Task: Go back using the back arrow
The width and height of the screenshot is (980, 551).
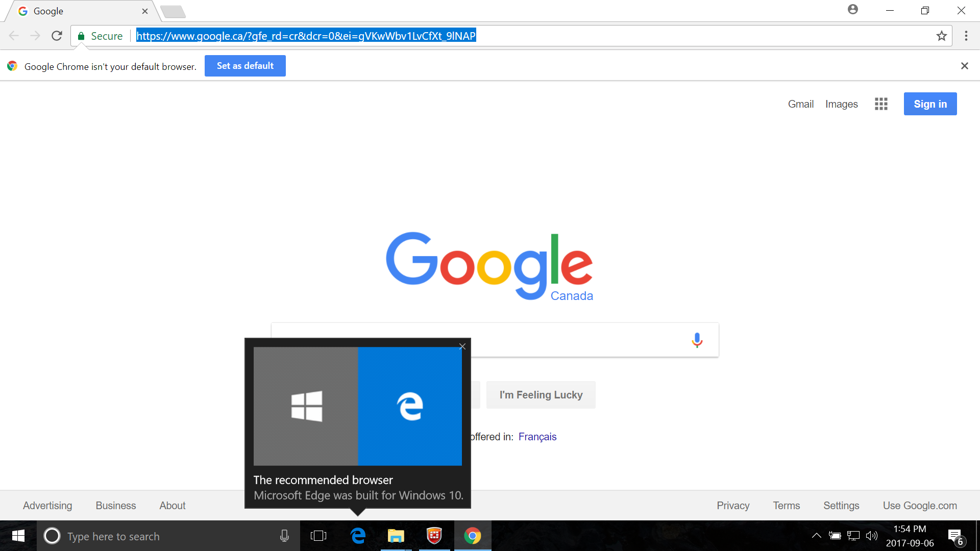Action: [x=14, y=36]
